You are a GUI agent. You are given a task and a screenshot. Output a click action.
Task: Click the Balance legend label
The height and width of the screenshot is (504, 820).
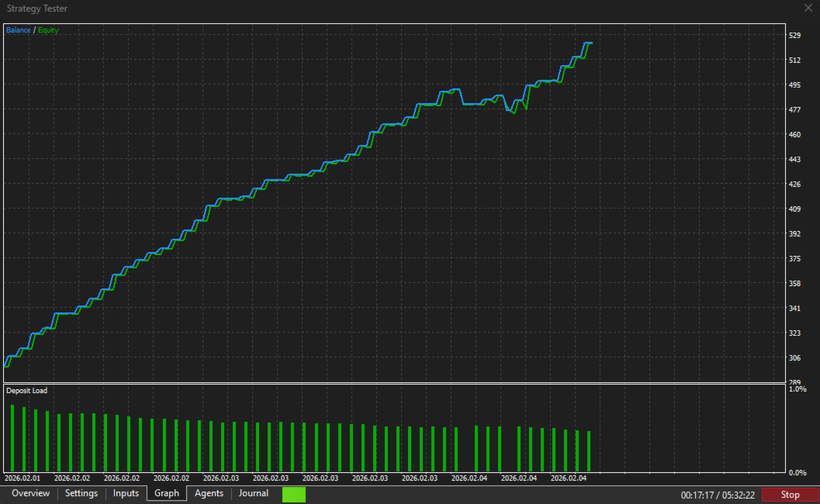pyautogui.click(x=19, y=30)
